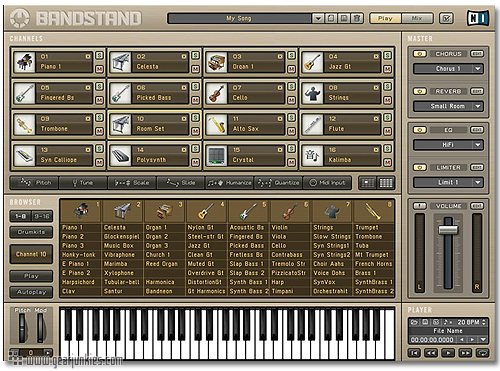Solo channel 01 Piano 1
Viewport: 500px width, 371px height.
[x=99, y=56]
